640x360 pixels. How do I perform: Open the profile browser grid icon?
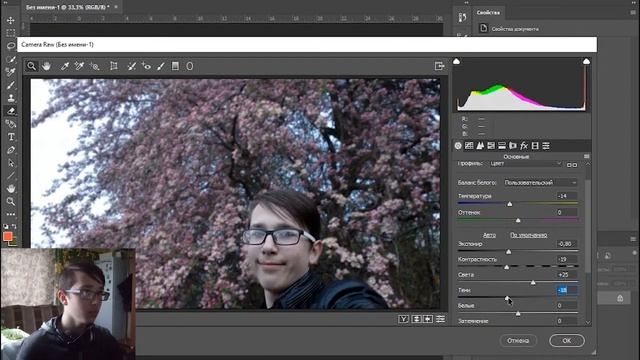[572, 164]
